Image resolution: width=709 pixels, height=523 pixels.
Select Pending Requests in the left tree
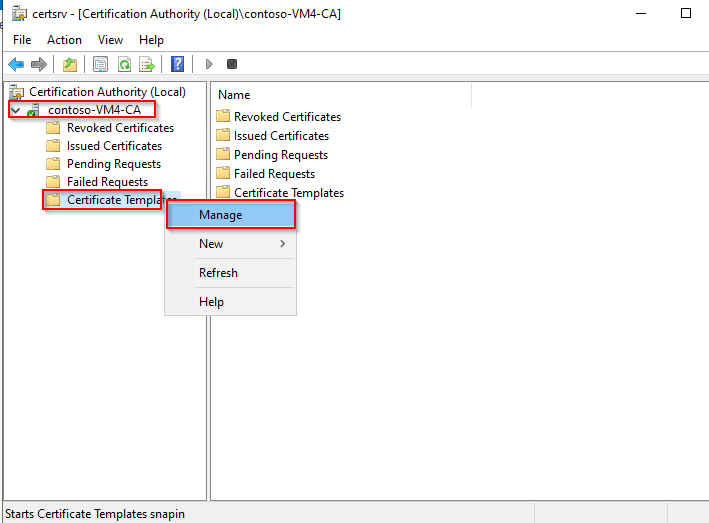click(113, 164)
